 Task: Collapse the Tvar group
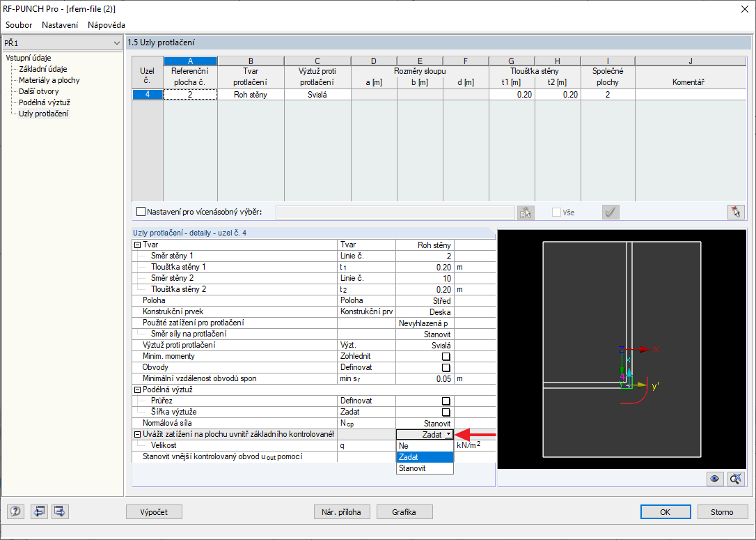137,245
